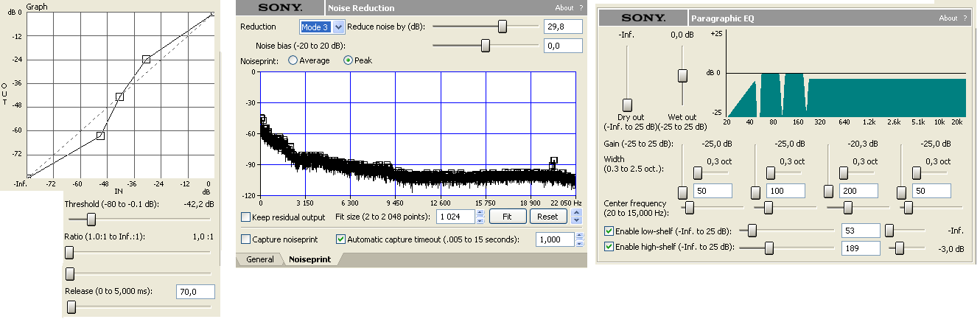
Task: Toggle the Capture noiseprint checkbox
Action: point(246,239)
